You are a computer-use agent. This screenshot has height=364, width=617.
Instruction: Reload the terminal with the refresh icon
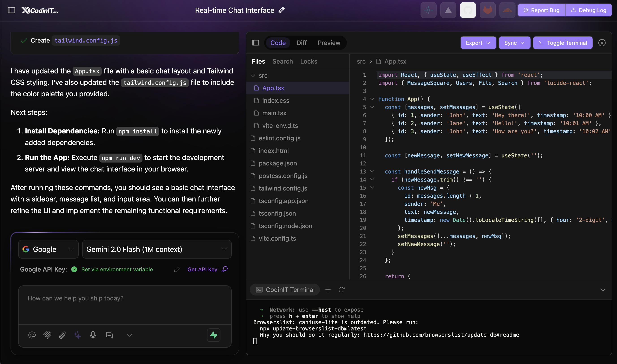coord(342,290)
